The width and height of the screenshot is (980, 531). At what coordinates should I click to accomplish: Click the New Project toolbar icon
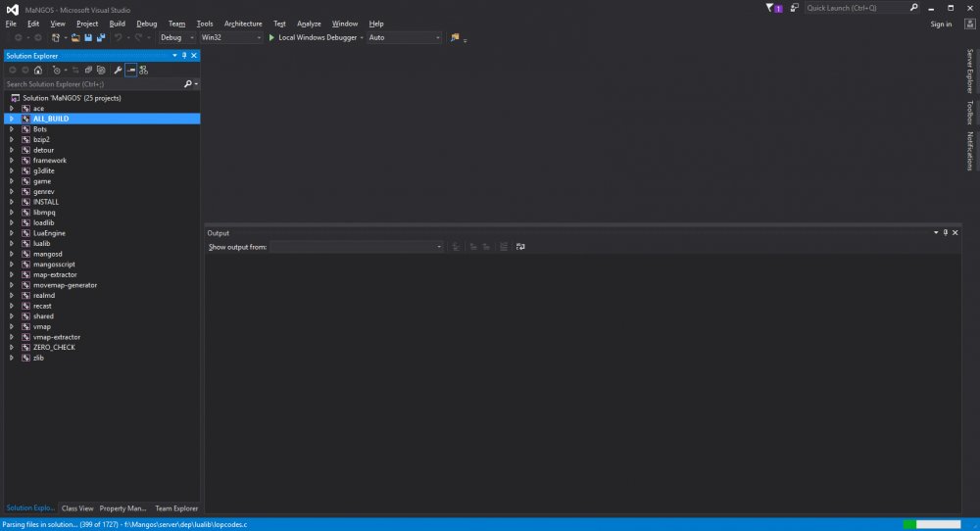tap(56, 37)
